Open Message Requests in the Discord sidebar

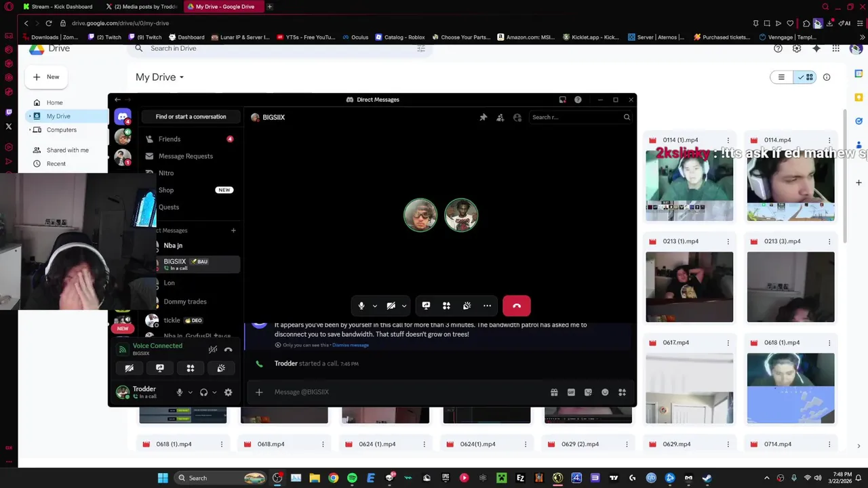tap(191, 156)
